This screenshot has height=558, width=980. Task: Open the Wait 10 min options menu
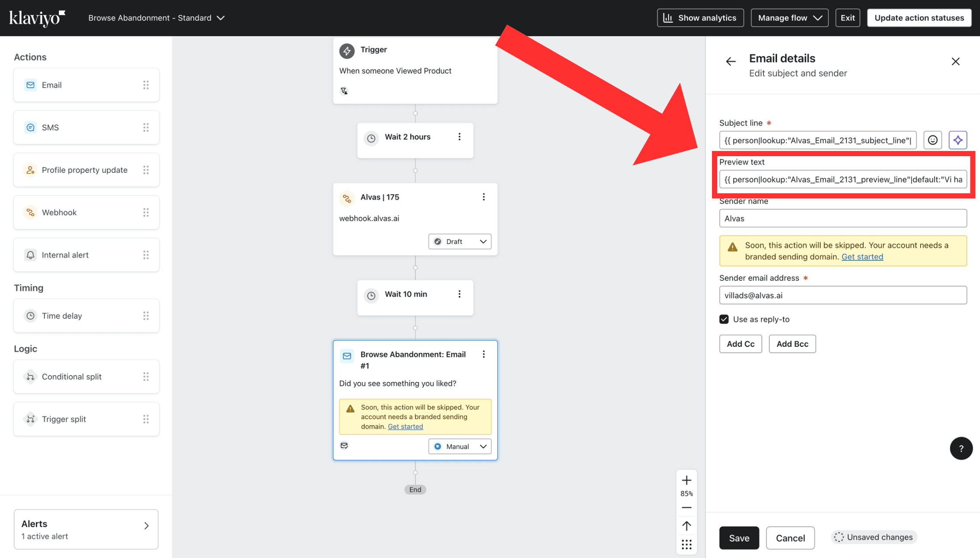459,294
